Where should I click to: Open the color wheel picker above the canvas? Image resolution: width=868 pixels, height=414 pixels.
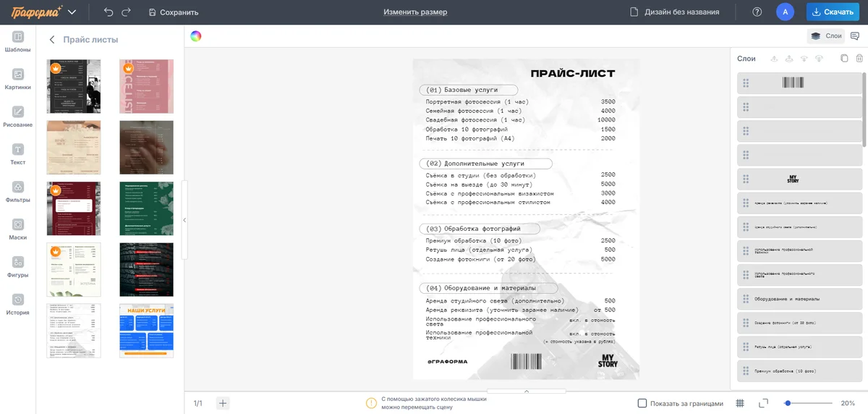[x=196, y=36]
